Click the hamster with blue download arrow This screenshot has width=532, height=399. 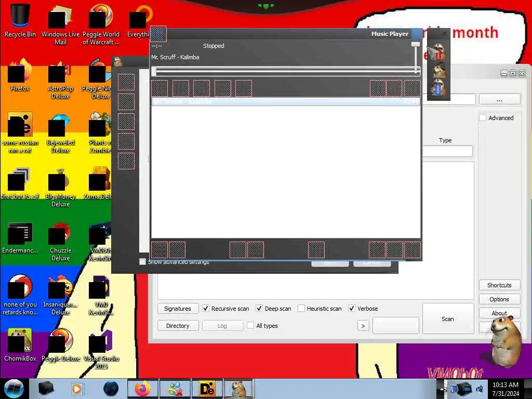[438, 87]
